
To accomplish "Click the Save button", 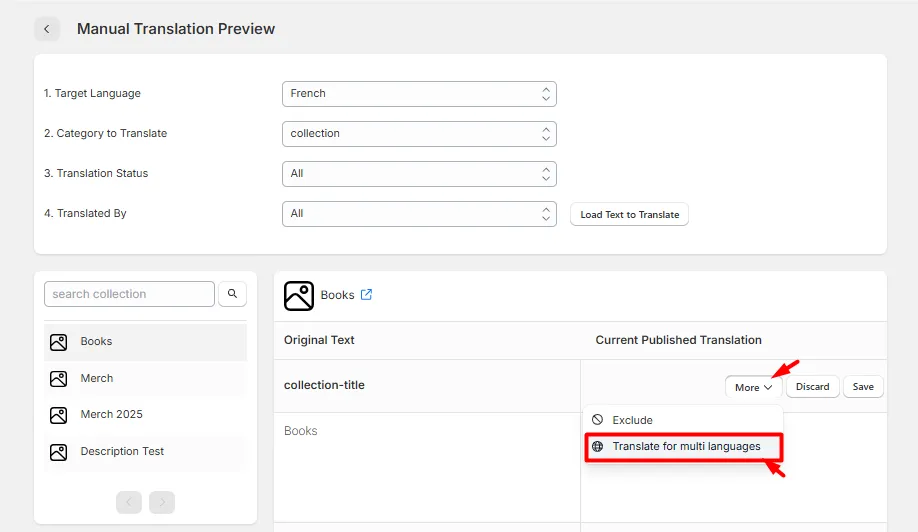I will point(863,386).
